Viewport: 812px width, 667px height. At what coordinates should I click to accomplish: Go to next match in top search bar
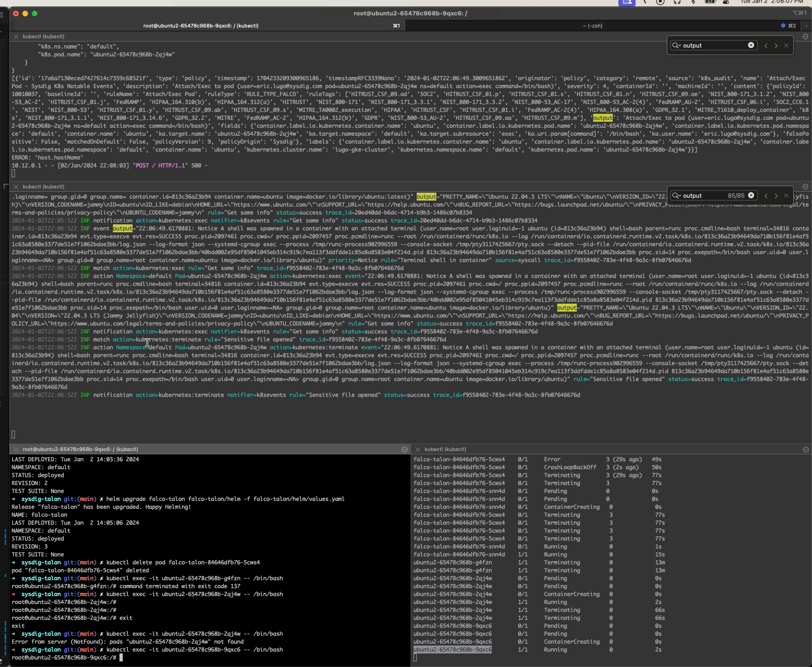pos(776,46)
